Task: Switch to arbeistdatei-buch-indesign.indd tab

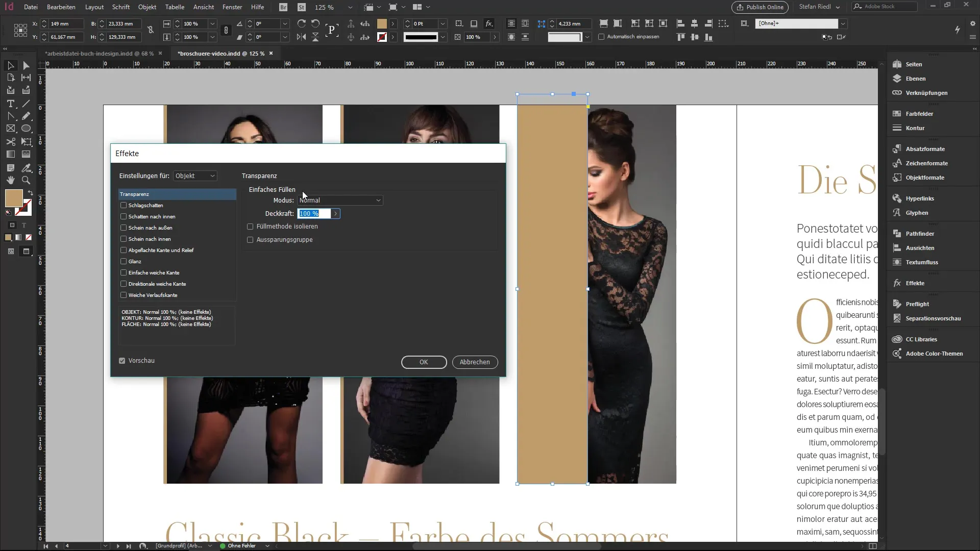Action: pyautogui.click(x=99, y=53)
